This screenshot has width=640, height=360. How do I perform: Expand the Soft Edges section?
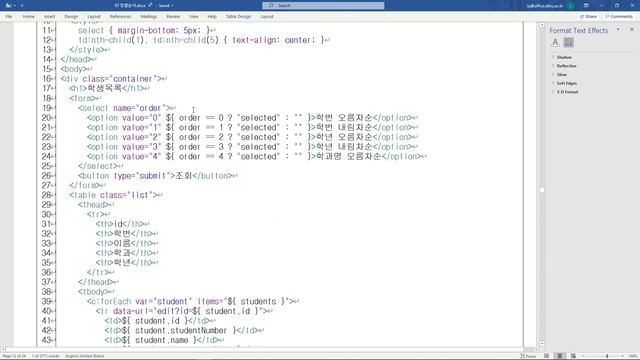567,83
